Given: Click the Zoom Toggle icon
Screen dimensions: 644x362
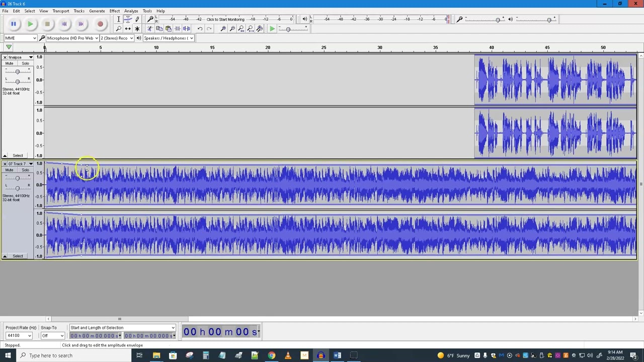Looking at the screenshot, I should tap(259, 29).
